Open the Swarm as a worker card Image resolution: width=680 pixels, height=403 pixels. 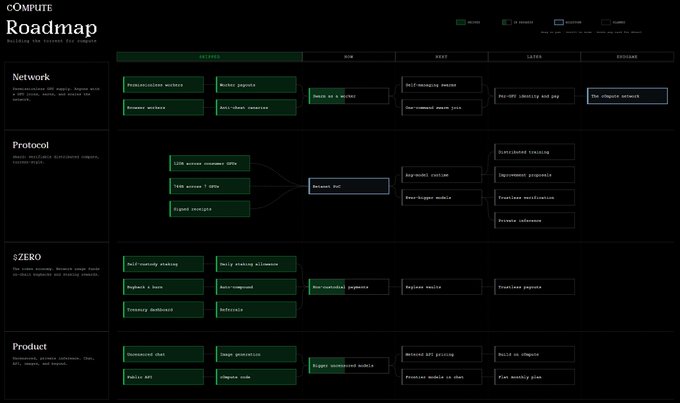click(x=349, y=96)
